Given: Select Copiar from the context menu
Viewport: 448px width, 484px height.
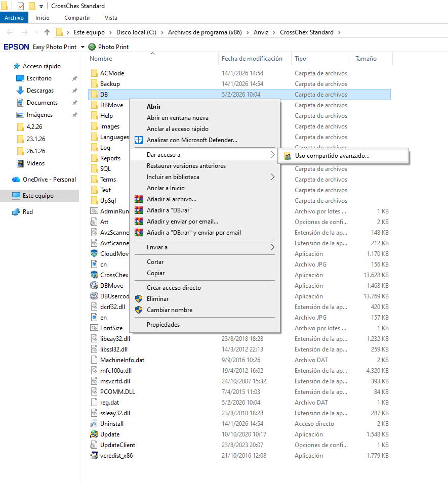Looking at the screenshot, I should tap(205, 273).
